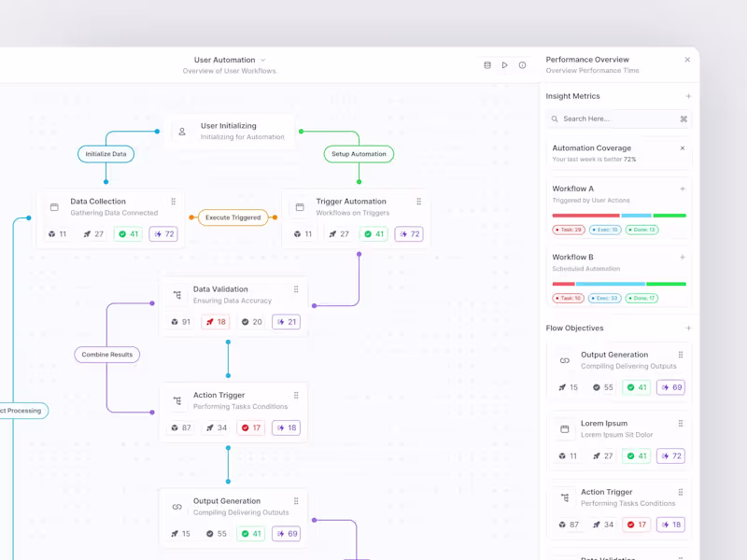
Task: Click the Setup Automation connector label
Action: pos(358,154)
